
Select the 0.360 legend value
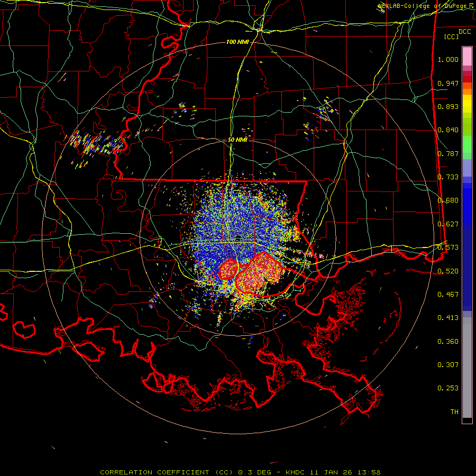click(448, 342)
